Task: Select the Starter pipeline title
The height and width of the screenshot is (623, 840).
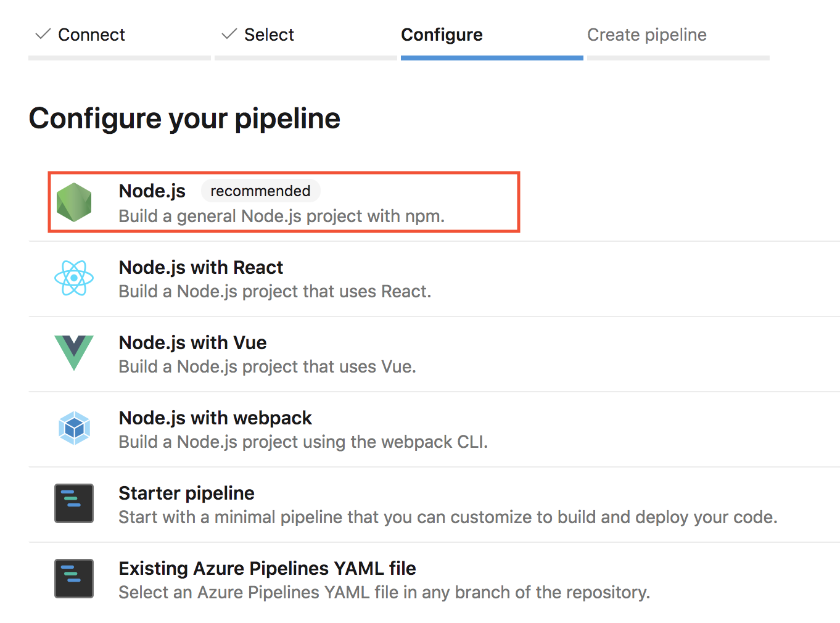Action: [x=186, y=493]
